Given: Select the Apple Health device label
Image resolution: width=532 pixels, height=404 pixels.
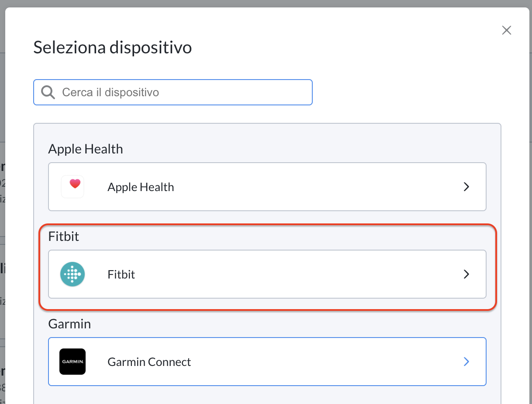Looking at the screenshot, I should [141, 187].
